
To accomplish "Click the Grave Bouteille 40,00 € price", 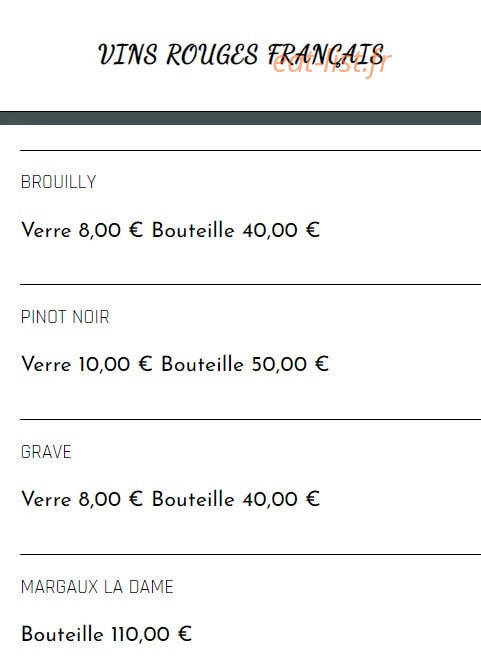I will click(236, 500).
